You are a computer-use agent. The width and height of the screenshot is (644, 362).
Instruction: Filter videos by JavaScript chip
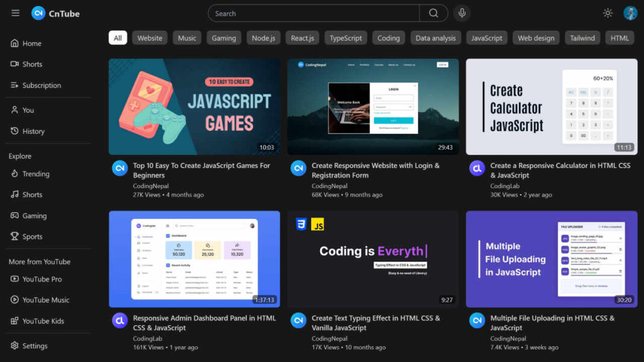point(486,38)
